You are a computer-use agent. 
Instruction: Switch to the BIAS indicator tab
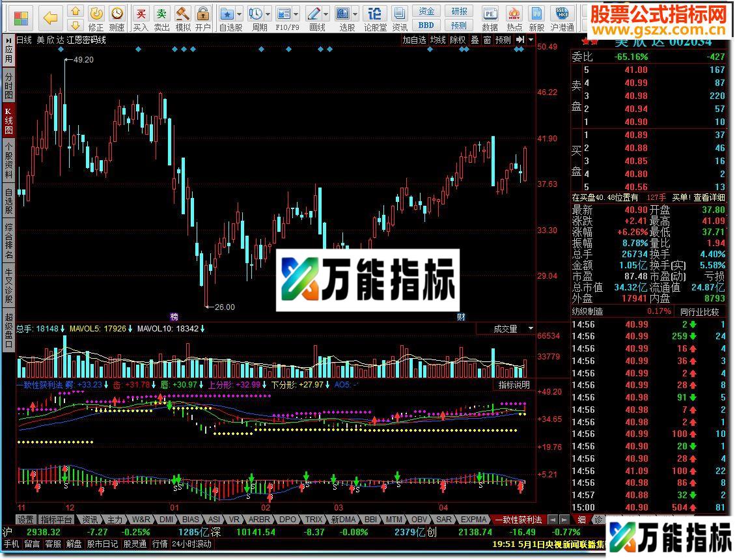click(191, 520)
